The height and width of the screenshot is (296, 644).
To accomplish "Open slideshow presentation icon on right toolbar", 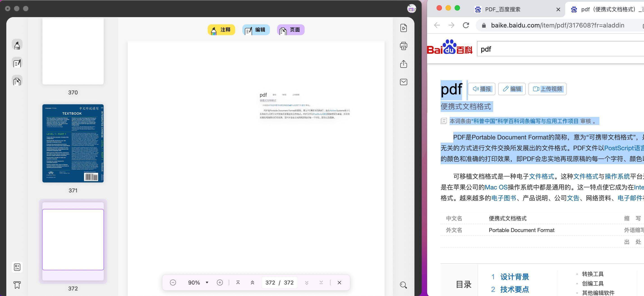I will click(403, 28).
